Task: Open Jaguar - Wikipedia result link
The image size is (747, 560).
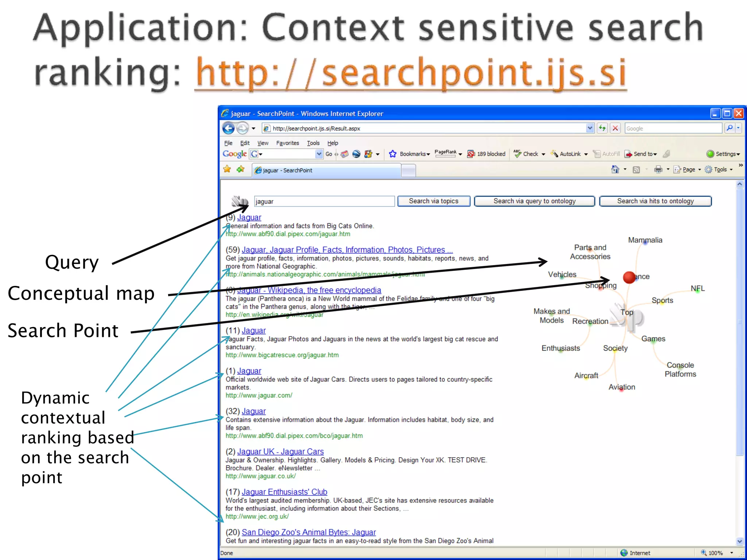Action: [309, 290]
